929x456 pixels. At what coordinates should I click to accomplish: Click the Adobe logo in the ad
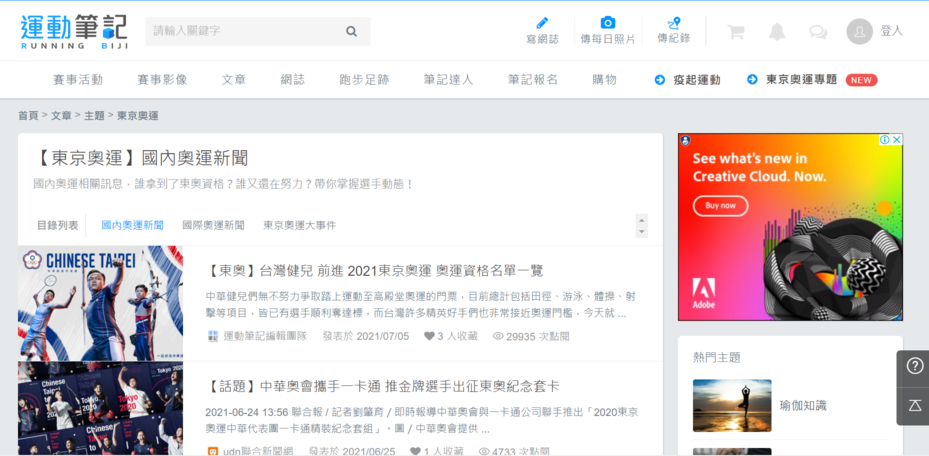pos(703,294)
